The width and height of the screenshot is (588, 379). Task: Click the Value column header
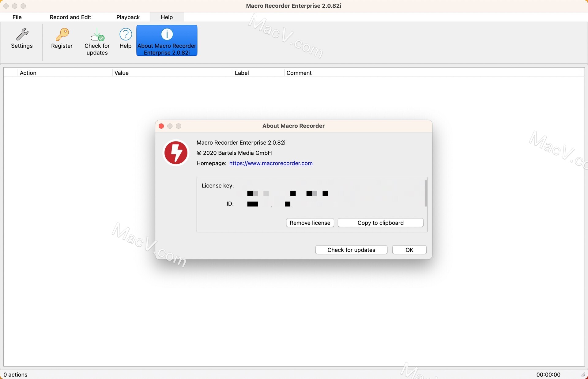[173, 73]
